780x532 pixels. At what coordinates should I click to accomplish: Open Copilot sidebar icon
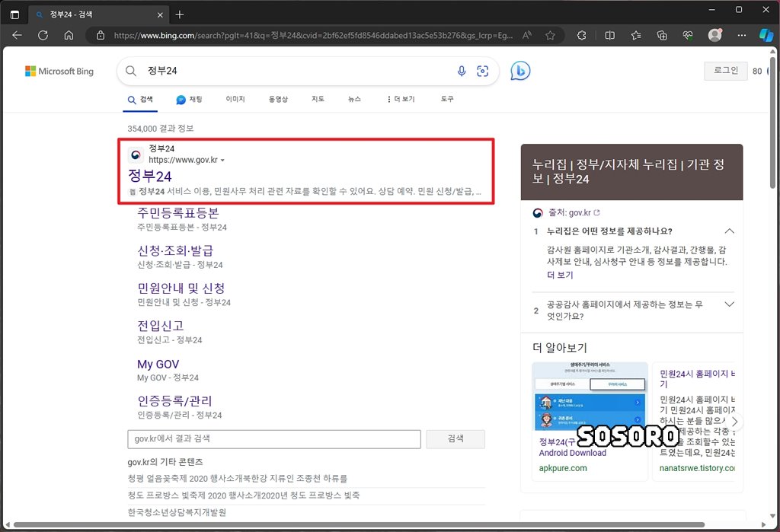766,35
